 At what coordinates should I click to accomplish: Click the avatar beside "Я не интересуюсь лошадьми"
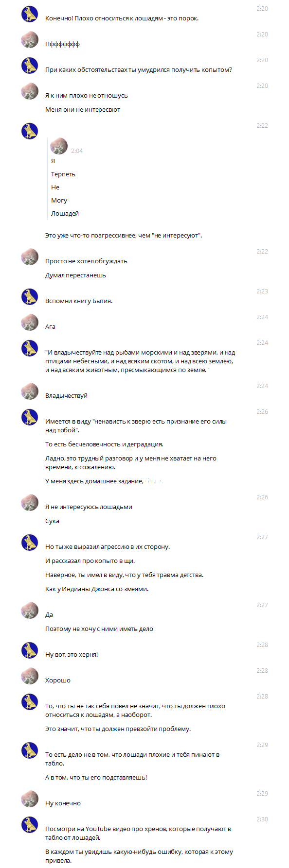30,503
